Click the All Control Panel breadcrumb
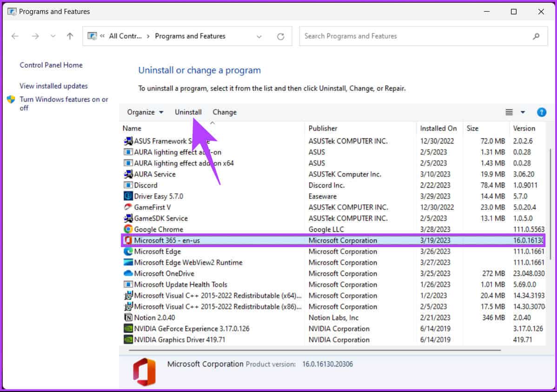Viewport: 557px width, 392px height. [126, 36]
